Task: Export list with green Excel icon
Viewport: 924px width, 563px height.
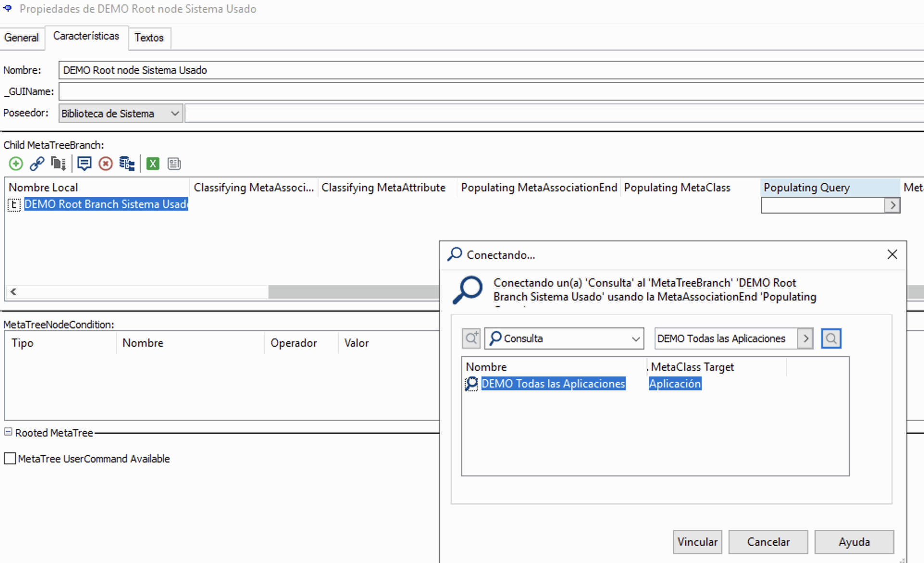Action: pos(153,164)
